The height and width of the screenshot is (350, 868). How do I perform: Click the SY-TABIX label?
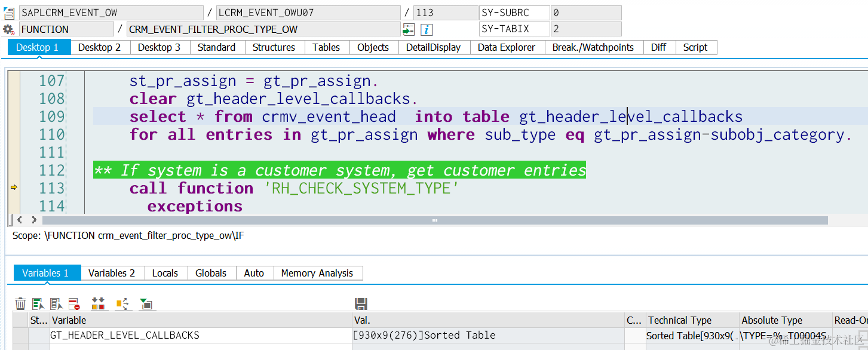514,29
